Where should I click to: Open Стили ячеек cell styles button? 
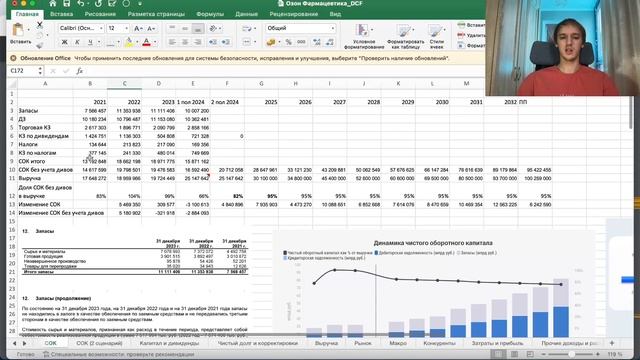[x=436, y=36]
